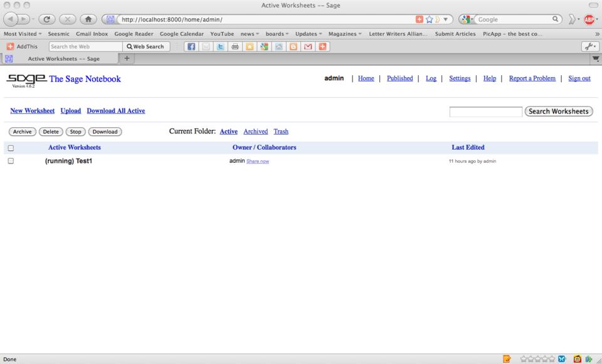Toggle the select-all worksheets checkbox
This screenshot has width=602, height=364.
click(10, 148)
